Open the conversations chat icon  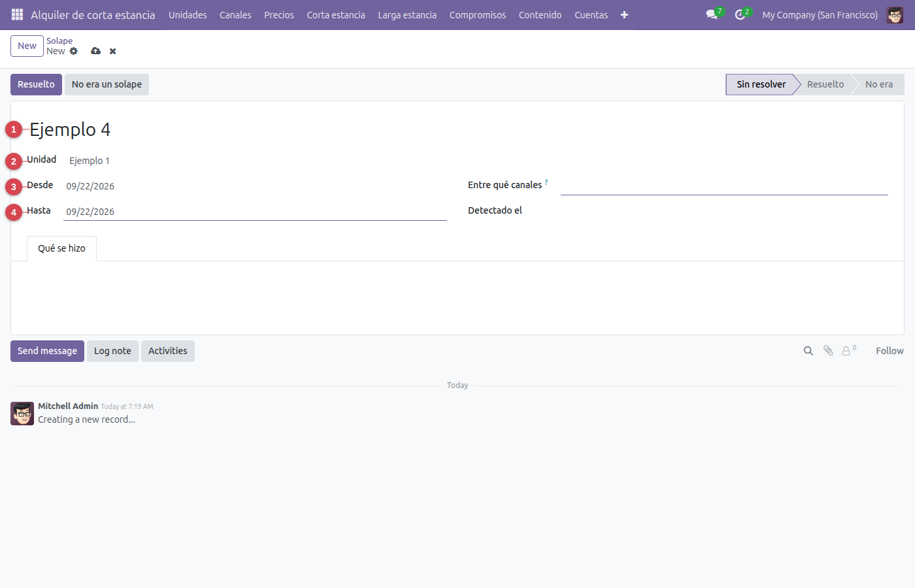pyautogui.click(x=712, y=14)
